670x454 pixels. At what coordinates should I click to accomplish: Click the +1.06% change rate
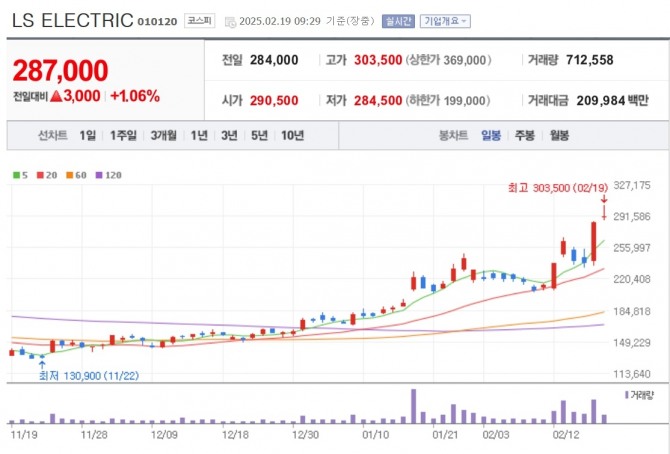click(135, 96)
